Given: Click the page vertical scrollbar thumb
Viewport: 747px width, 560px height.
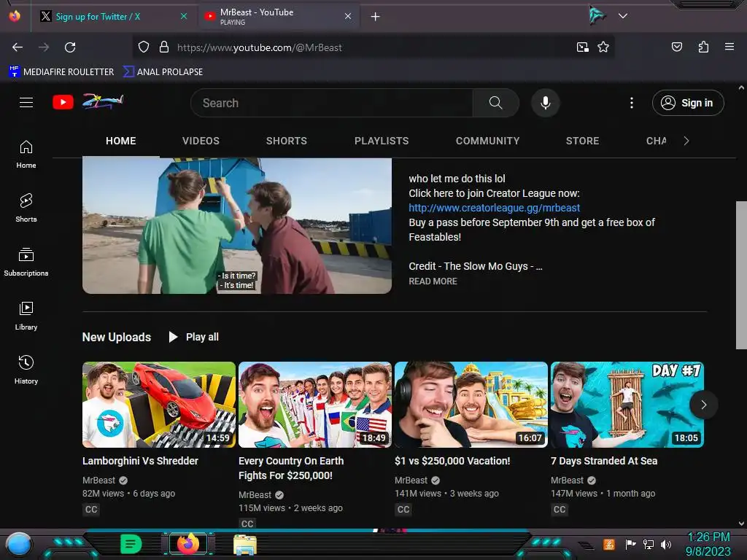Looking at the screenshot, I should tap(741, 275).
